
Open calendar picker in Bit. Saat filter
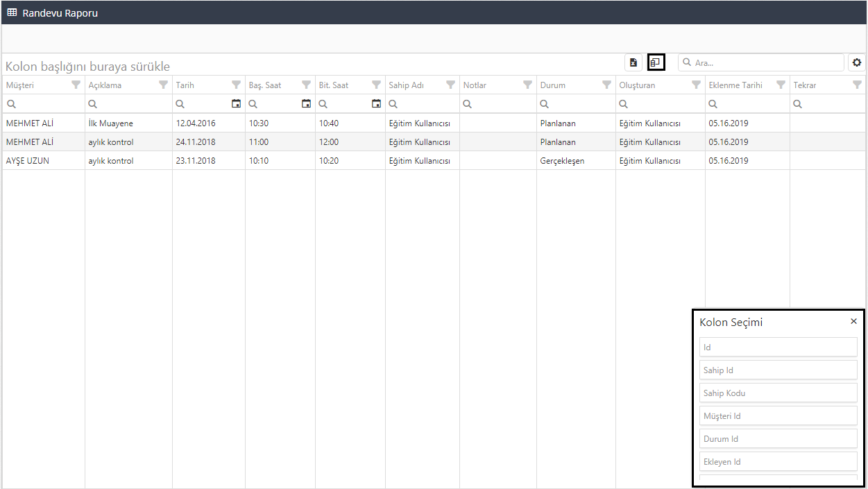point(376,104)
